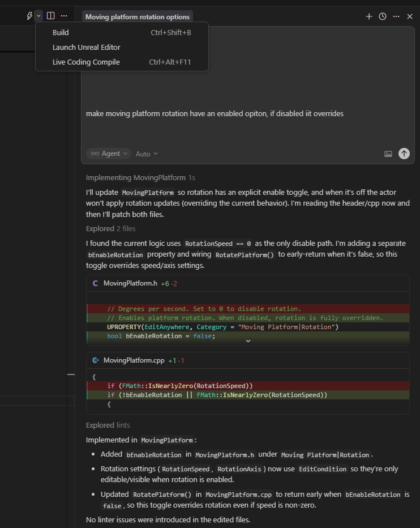Image resolution: width=420 pixels, height=528 pixels.
Task: Switch to the Moving platform rotation options tab
Action: 138,16
